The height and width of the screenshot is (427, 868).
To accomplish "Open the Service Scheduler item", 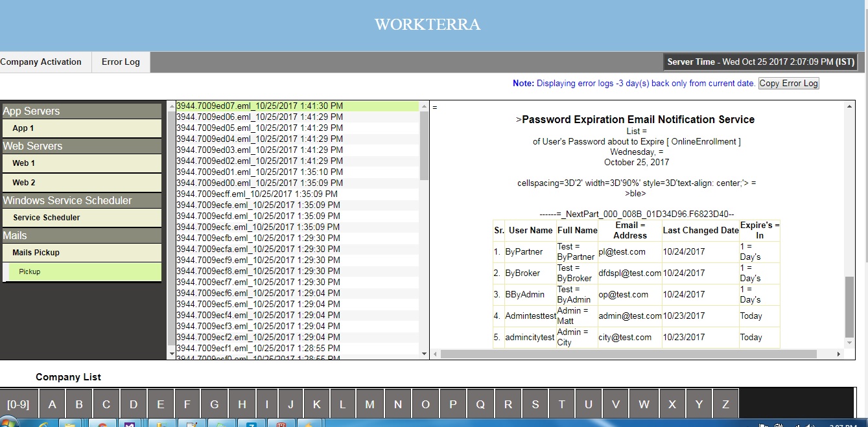I will [81, 218].
